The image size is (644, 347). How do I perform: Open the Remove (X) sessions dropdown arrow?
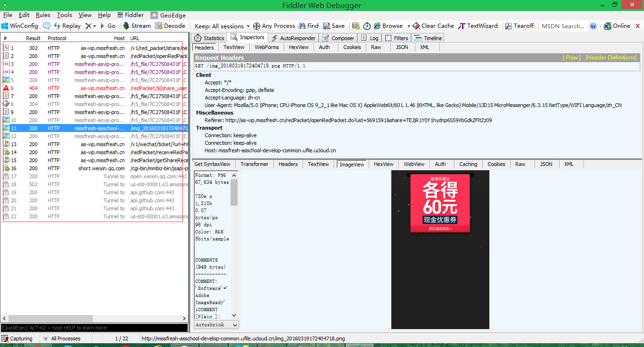click(x=94, y=26)
